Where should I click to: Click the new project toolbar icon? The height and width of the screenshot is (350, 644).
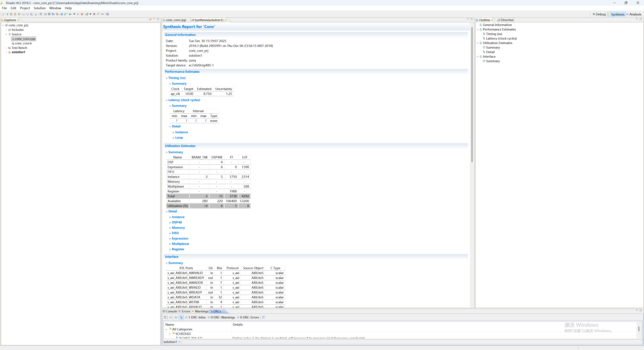(x=45, y=14)
